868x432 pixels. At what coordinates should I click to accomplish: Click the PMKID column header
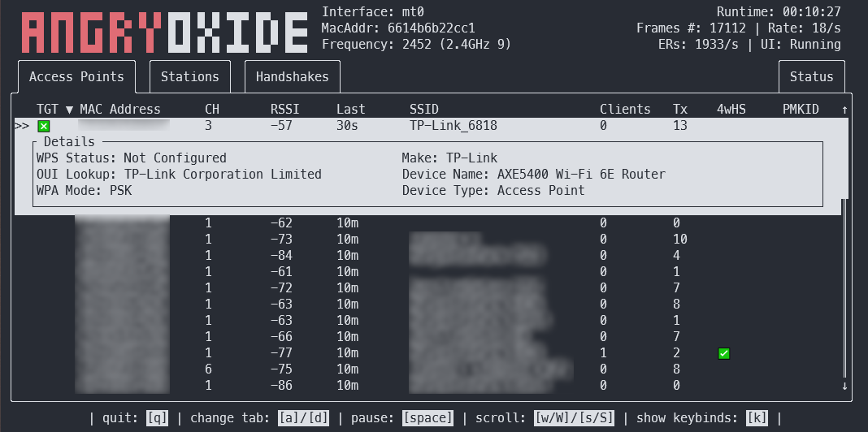tap(801, 110)
